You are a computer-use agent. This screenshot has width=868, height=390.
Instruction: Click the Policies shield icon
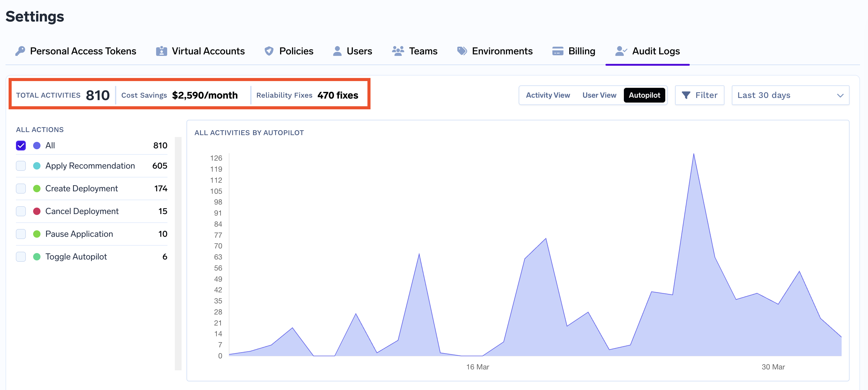269,51
